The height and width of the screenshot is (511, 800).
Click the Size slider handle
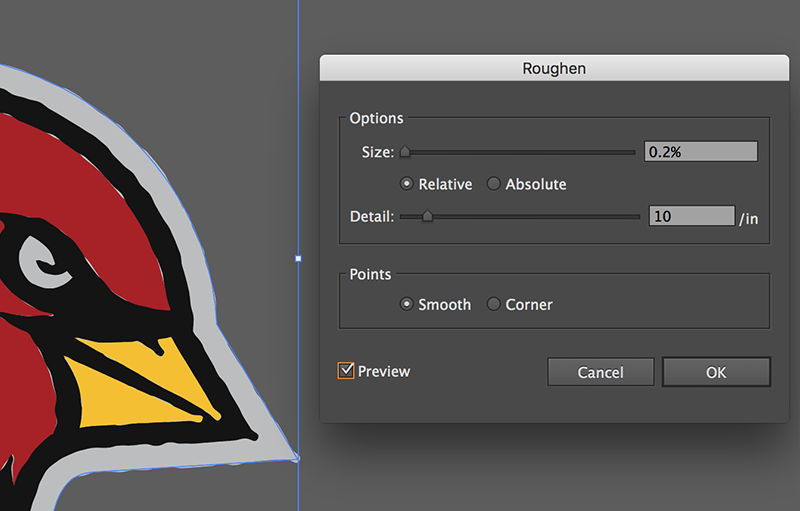point(405,151)
